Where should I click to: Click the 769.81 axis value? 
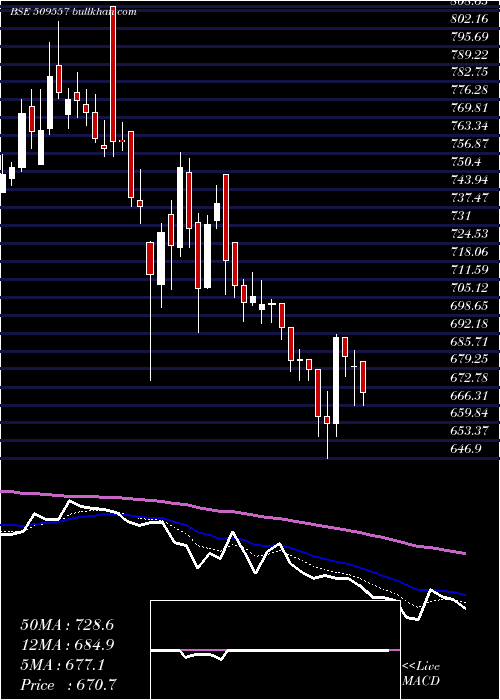[x=469, y=108]
